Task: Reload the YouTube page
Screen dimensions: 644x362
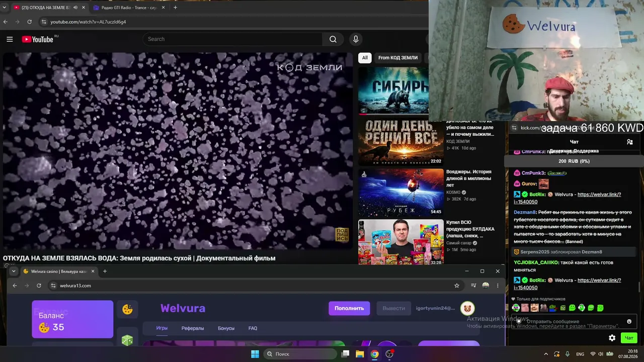Action: 30,22
